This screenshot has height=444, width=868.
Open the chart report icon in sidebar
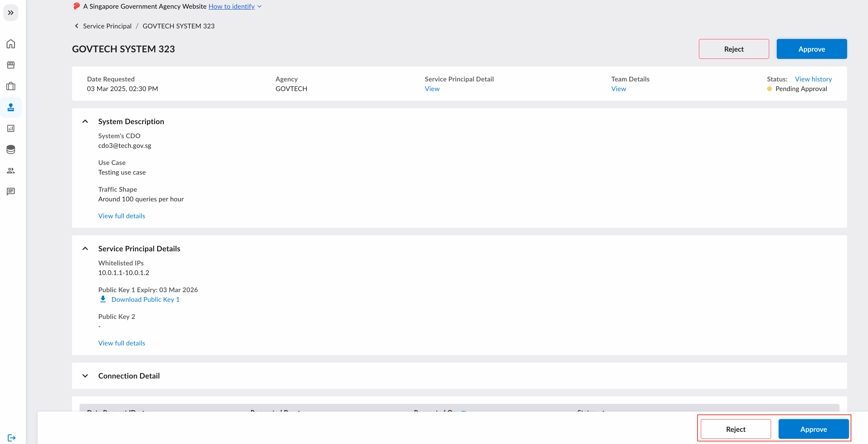click(x=11, y=128)
